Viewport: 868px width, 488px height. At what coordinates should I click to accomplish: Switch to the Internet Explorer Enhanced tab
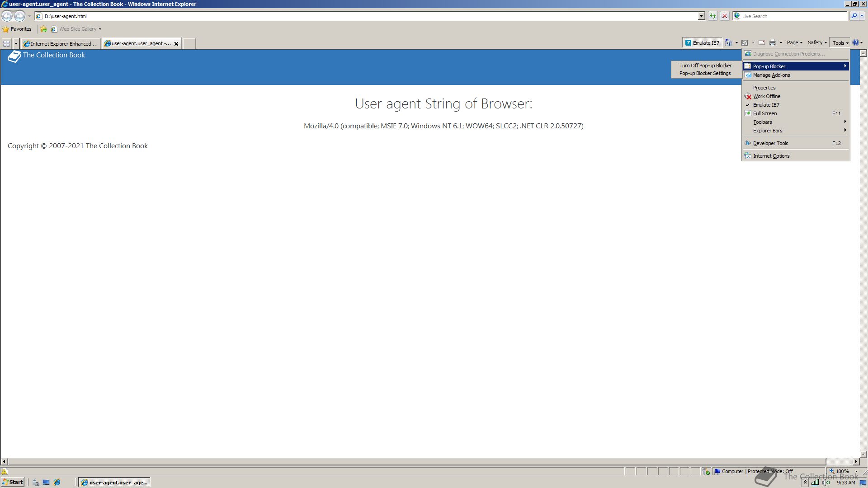coord(61,44)
